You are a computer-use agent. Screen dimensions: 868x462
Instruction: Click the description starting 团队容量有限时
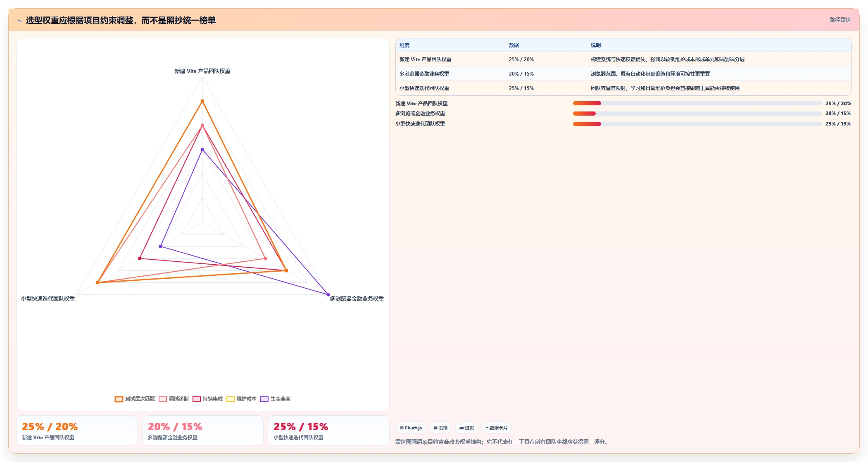pyautogui.click(x=665, y=88)
